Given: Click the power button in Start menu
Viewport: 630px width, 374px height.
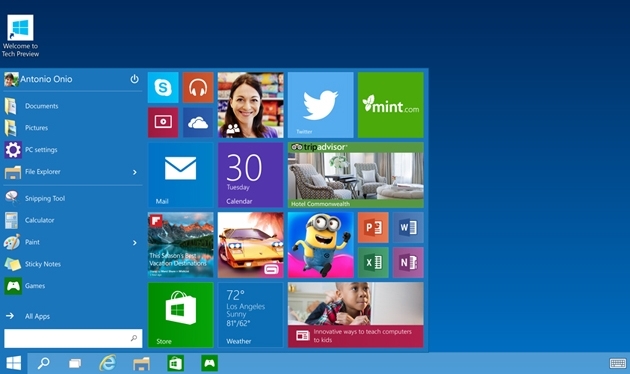Looking at the screenshot, I should pyautogui.click(x=135, y=79).
